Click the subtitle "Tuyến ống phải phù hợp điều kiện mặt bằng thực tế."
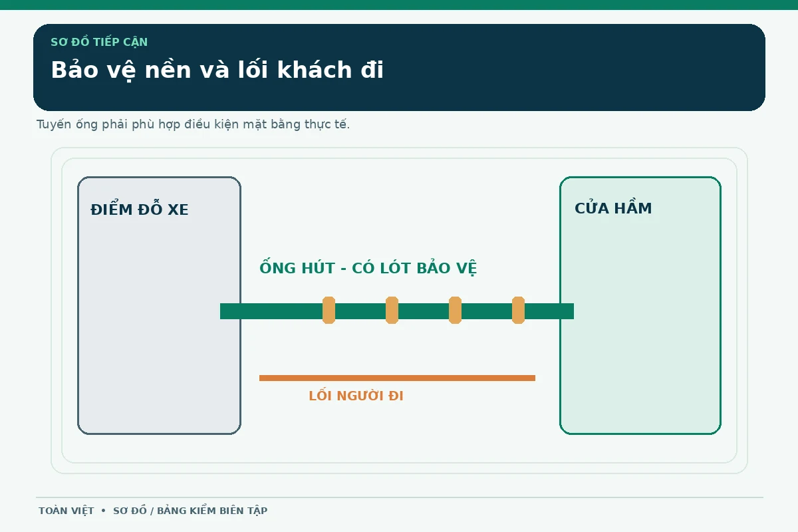The height and width of the screenshot is (532, 798). click(x=193, y=124)
